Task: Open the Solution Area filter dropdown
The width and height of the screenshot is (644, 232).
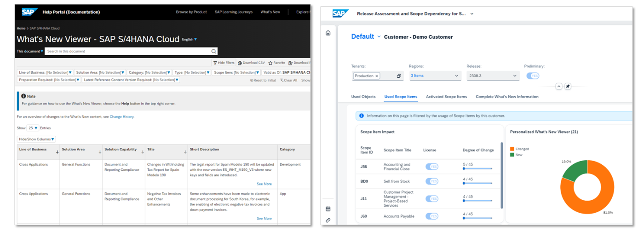Action: [99, 73]
